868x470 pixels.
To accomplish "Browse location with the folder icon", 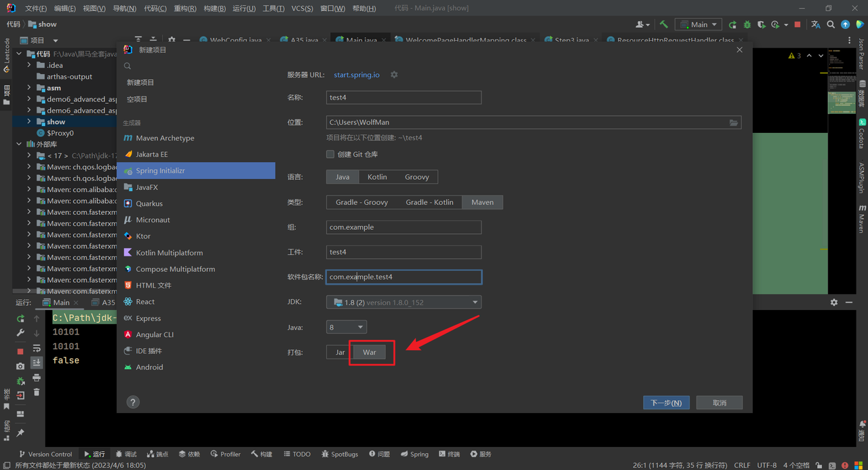I will click(733, 123).
